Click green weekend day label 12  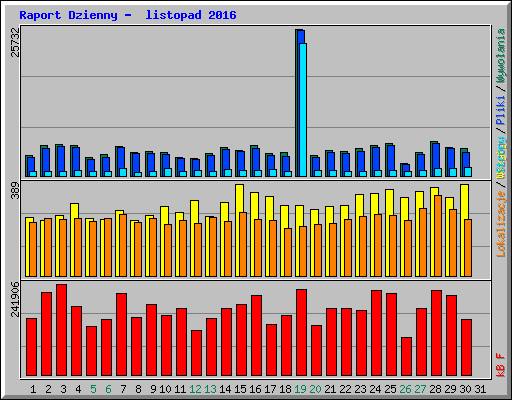click(x=195, y=389)
